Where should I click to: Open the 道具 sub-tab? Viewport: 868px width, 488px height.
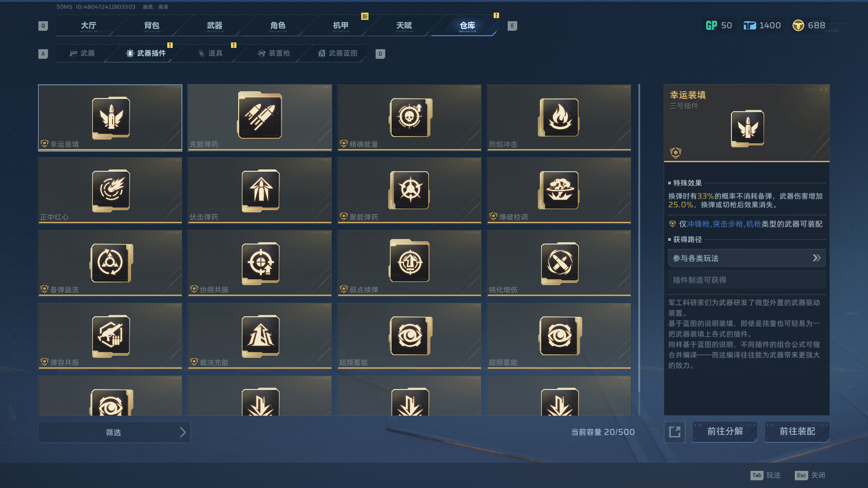(x=211, y=53)
